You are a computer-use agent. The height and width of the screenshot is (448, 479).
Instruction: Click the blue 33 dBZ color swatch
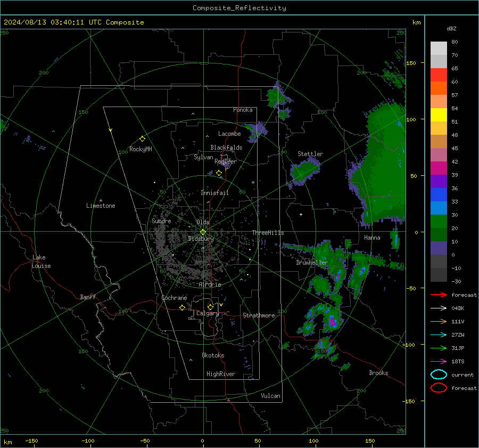439,194
